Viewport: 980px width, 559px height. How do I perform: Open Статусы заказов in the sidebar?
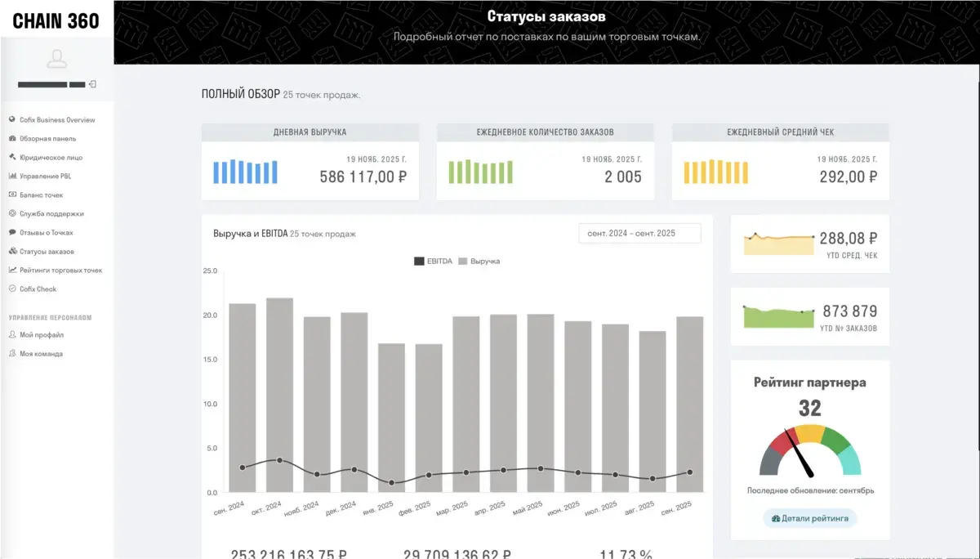coord(47,251)
